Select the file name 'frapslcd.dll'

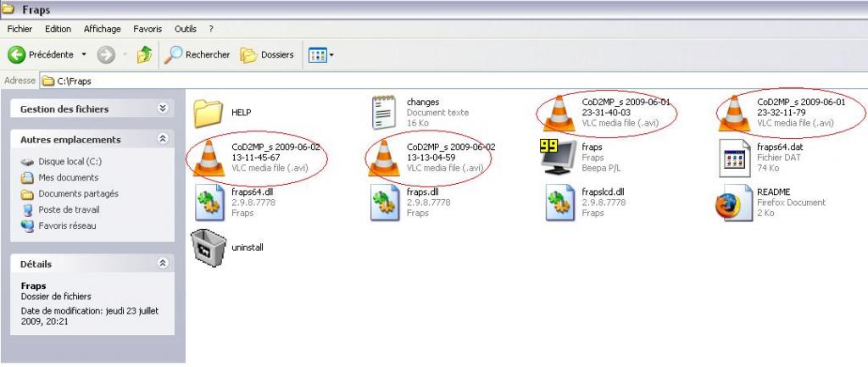pyautogui.click(x=604, y=192)
